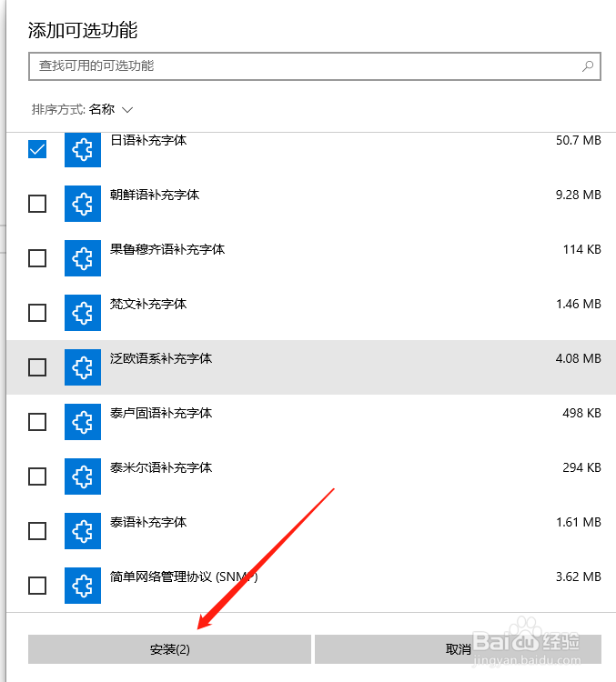Check the 泛欧语系补充字体 checkbox
Viewport: 616px width, 682px height.
tap(37, 367)
